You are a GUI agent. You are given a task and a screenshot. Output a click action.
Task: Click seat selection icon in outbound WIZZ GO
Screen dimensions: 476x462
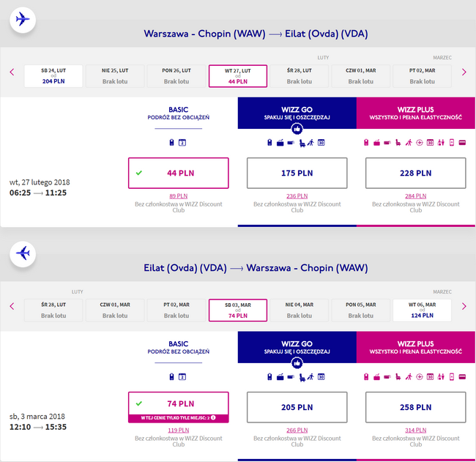click(x=302, y=143)
